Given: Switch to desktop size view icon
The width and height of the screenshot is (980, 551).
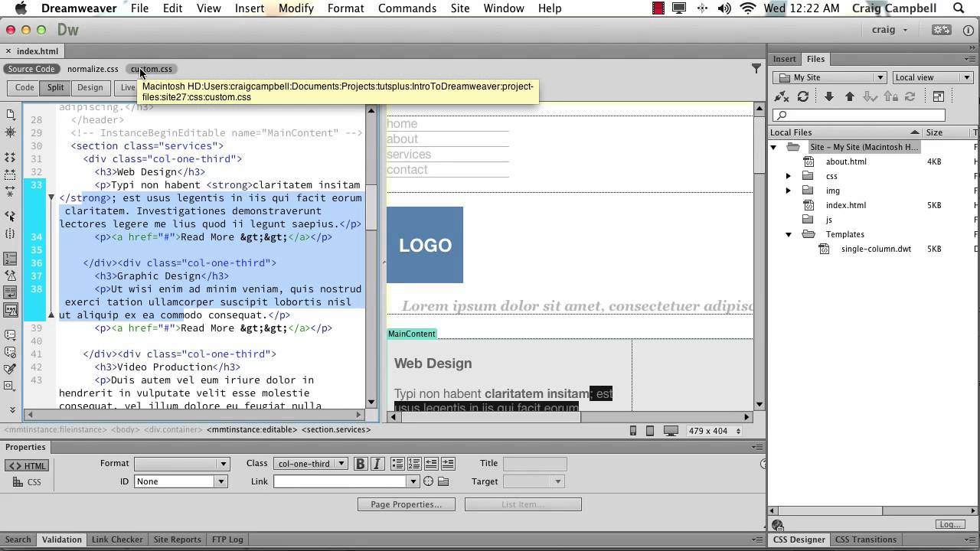Looking at the screenshot, I should click(x=671, y=431).
